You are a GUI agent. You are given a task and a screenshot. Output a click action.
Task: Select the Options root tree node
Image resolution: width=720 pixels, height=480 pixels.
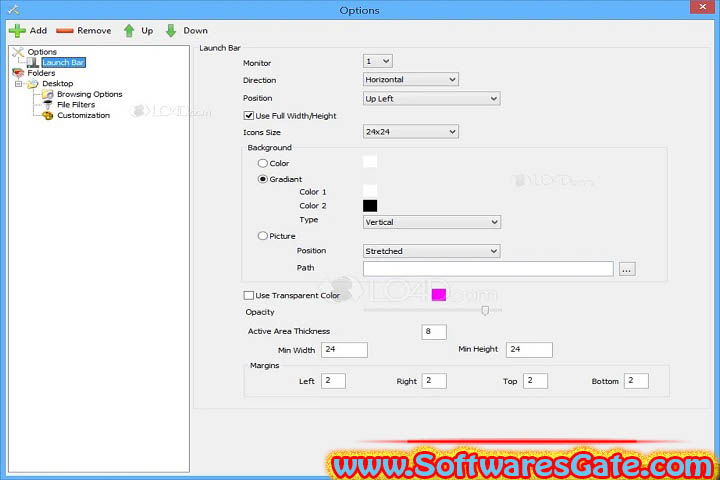click(42, 52)
